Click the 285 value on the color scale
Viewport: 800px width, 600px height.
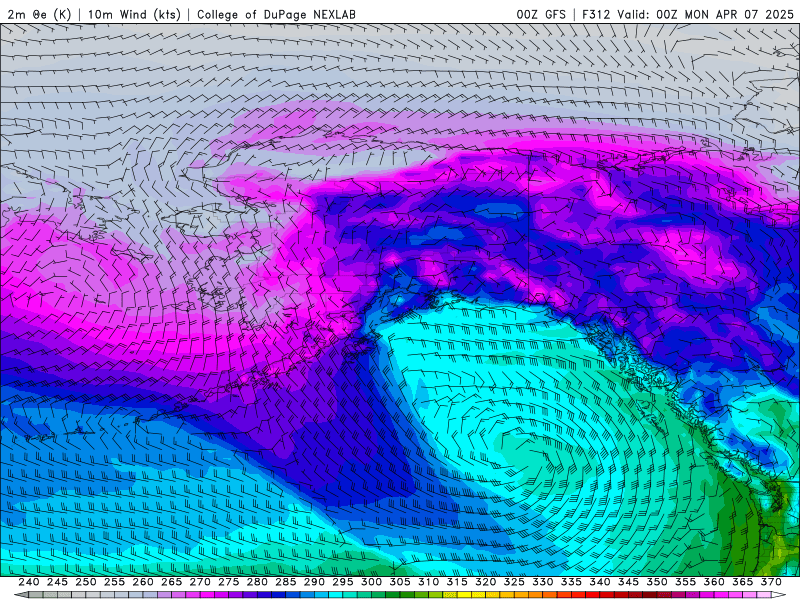tap(286, 582)
